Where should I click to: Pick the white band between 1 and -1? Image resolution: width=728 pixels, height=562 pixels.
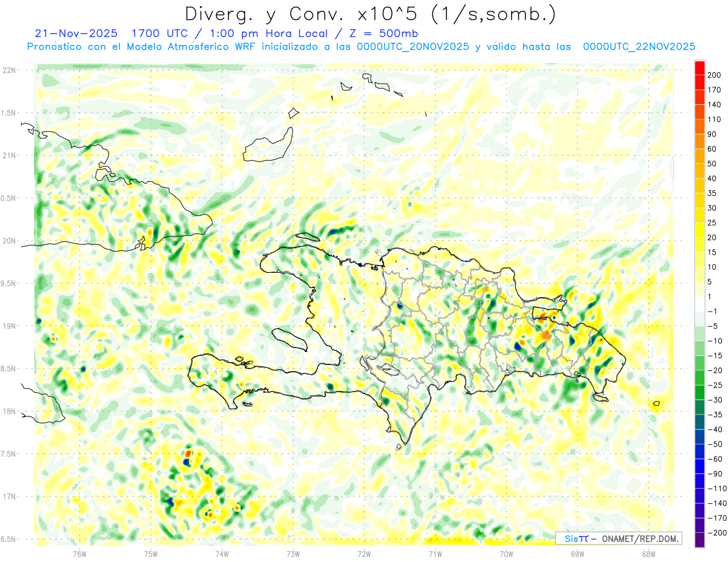coord(699,304)
